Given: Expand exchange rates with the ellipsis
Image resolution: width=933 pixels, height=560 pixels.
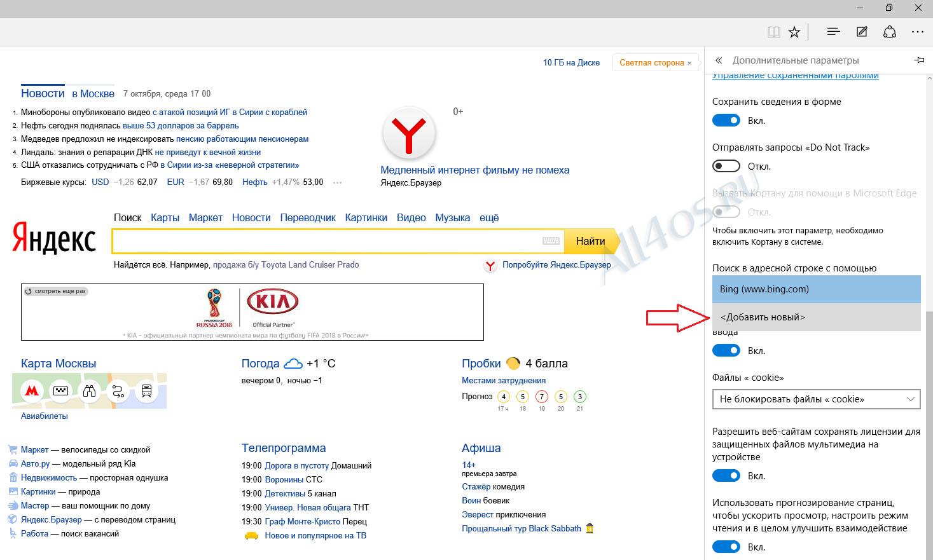Looking at the screenshot, I should pos(337,182).
